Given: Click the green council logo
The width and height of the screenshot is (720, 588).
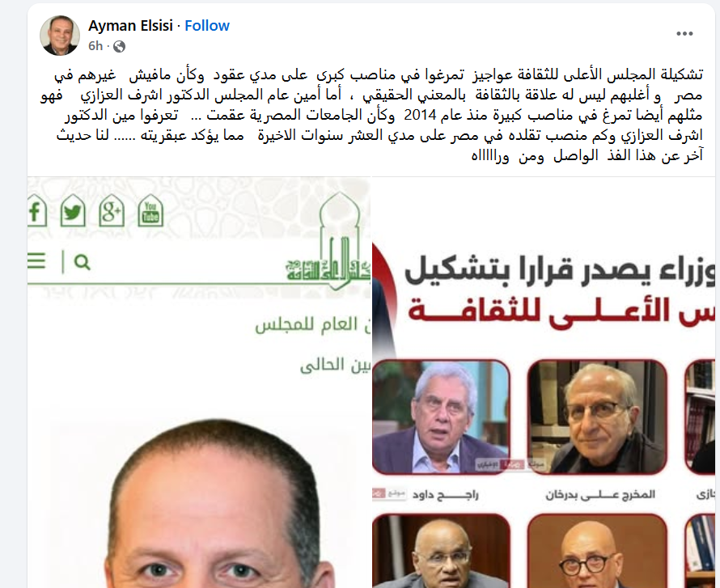Looking at the screenshot, I should pos(328,242).
